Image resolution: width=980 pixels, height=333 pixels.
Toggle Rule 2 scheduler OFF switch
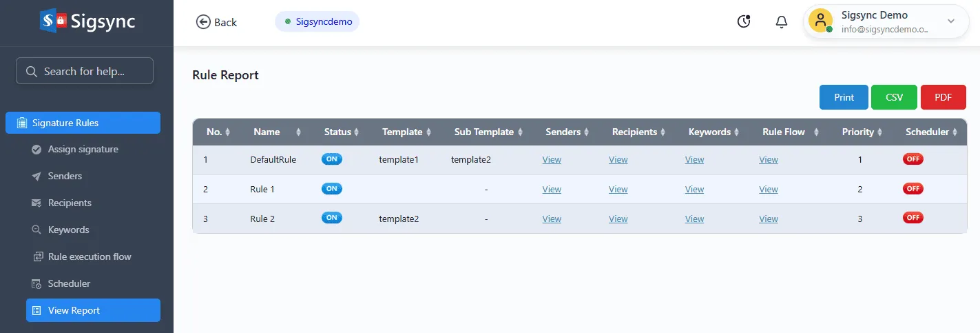(x=913, y=217)
